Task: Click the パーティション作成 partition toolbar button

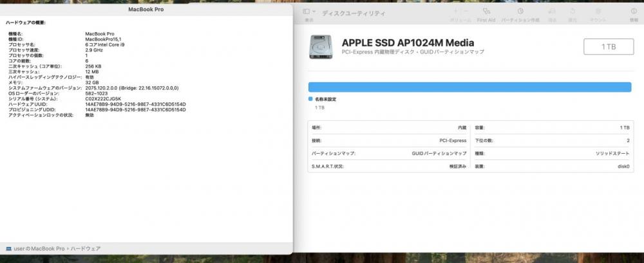Action: tap(520, 14)
